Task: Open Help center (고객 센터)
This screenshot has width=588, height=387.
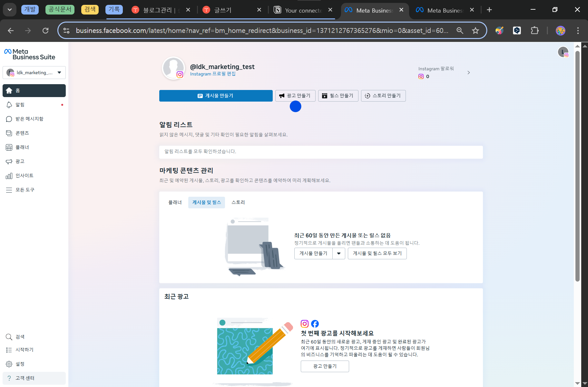Action: 34,378
